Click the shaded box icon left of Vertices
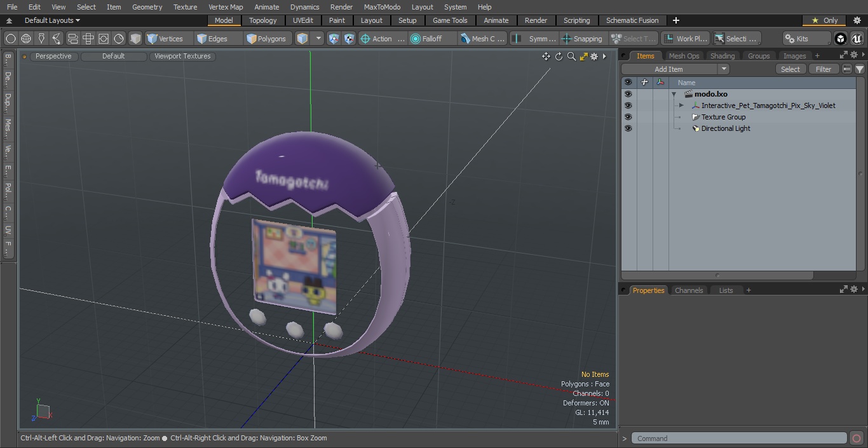The width and height of the screenshot is (868, 448). point(135,39)
